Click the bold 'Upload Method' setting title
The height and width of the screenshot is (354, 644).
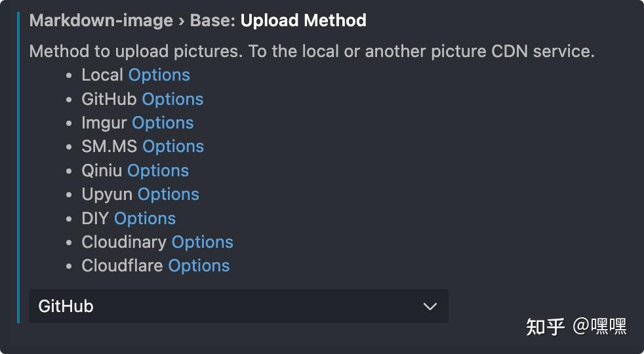pos(303,20)
